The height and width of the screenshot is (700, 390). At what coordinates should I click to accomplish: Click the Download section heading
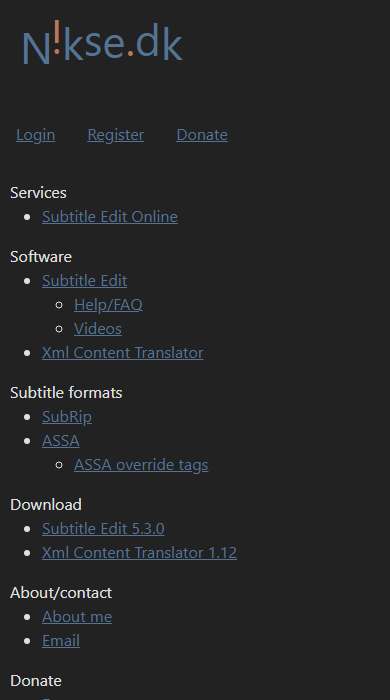[x=46, y=504]
